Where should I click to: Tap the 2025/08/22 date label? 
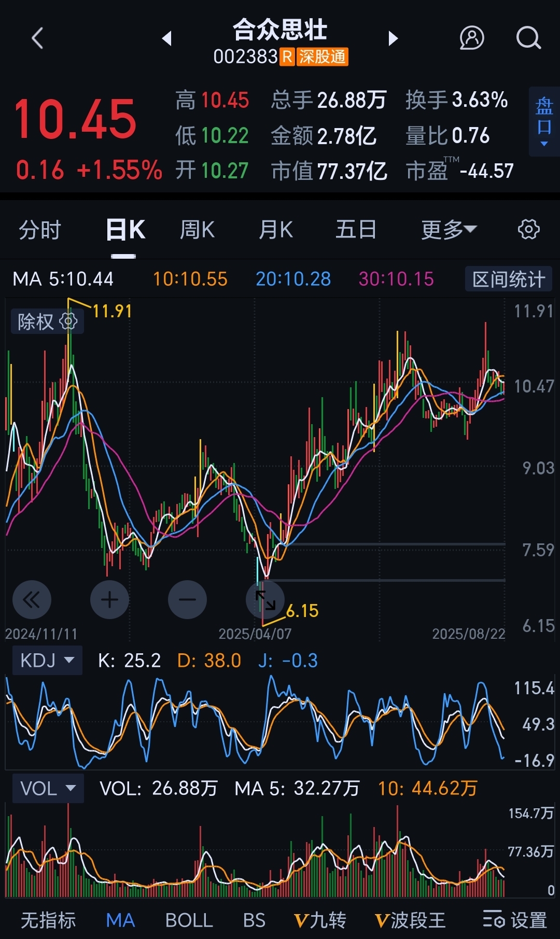pos(469,634)
